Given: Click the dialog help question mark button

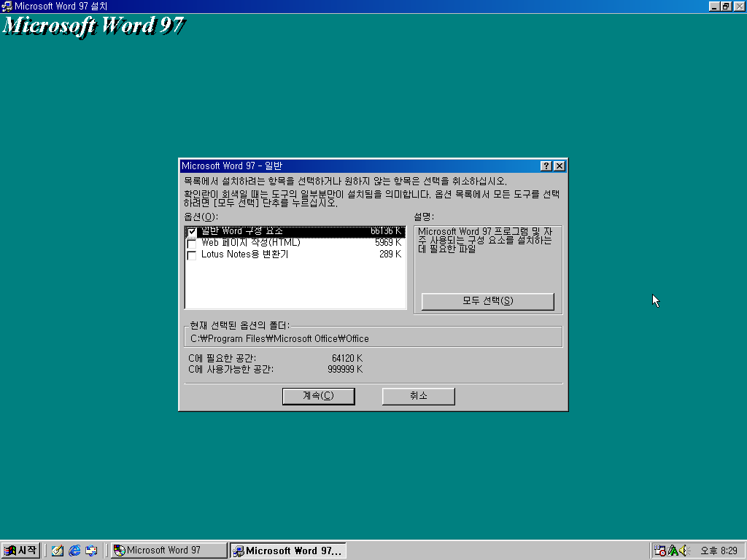Looking at the screenshot, I should [546, 166].
